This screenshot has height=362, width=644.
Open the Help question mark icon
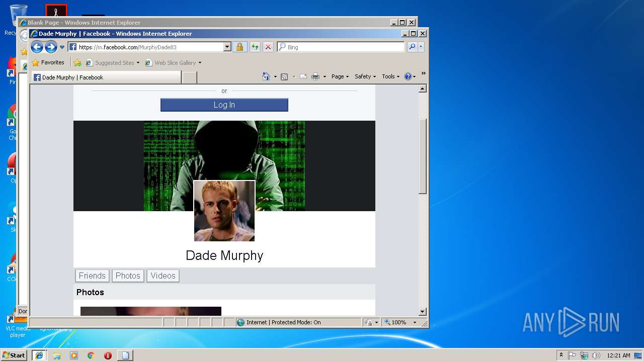[408, 76]
